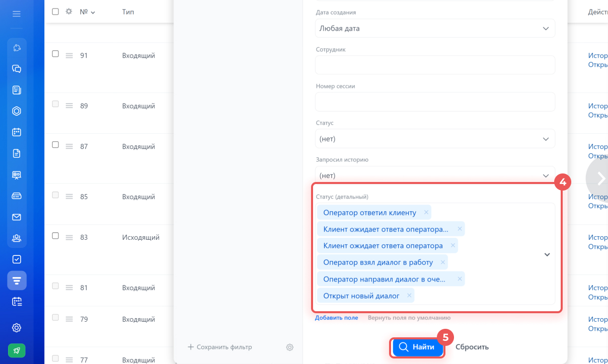The width and height of the screenshot is (608, 364).
Task: Open the chat messenger sidebar icon
Action: pos(17,69)
